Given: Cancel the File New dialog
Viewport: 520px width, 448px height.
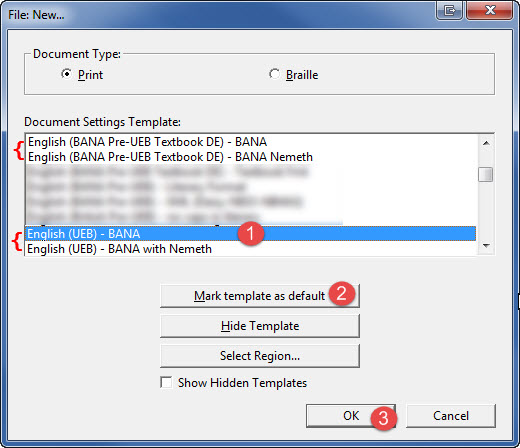Looking at the screenshot, I should 451,416.
